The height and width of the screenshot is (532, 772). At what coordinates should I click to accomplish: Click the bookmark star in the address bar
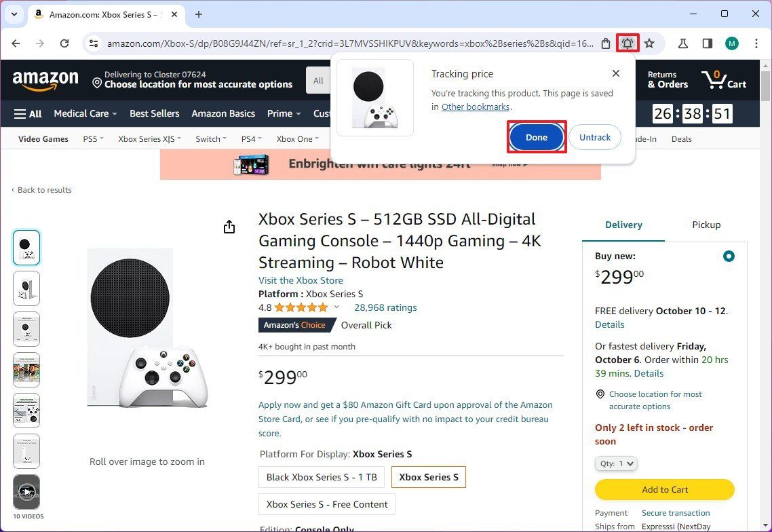tap(649, 43)
